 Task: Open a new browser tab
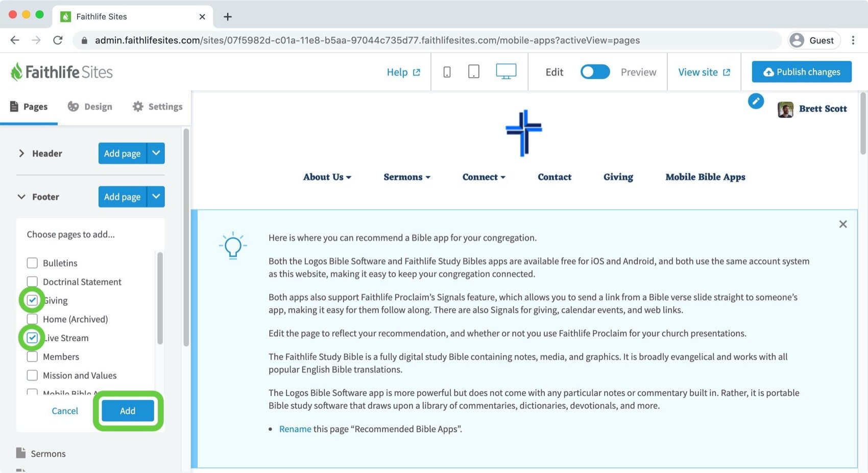point(228,17)
